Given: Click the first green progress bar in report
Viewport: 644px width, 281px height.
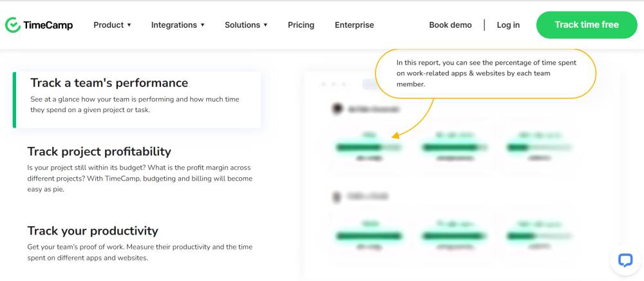Looking at the screenshot, I should click(368, 147).
